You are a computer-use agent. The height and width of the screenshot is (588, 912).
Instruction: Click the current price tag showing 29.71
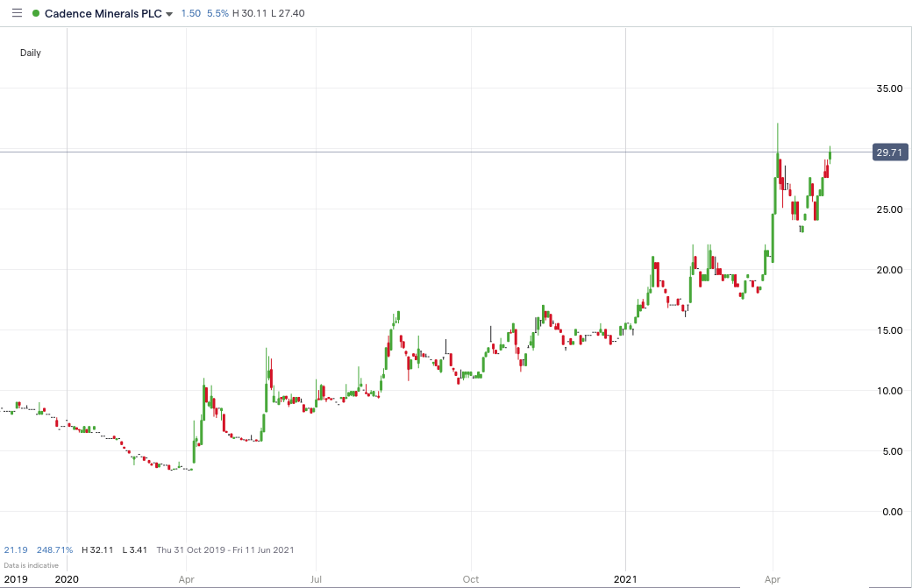click(x=888, y=152)
